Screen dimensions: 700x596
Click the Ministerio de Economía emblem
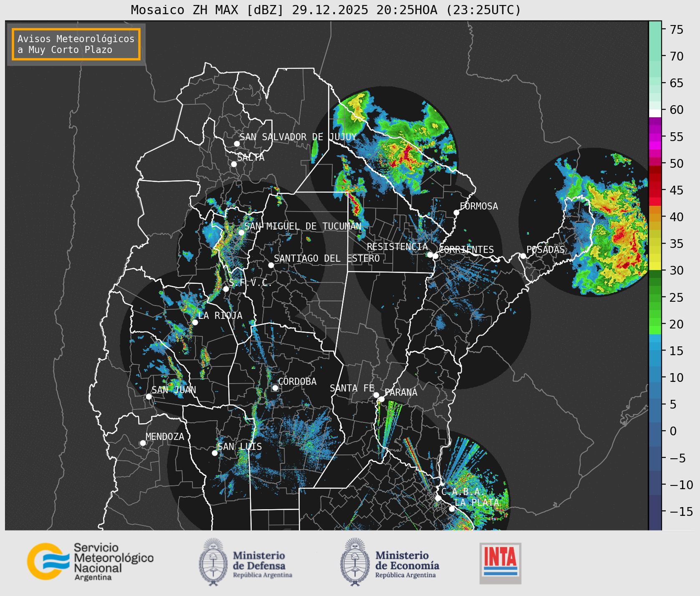(x=355, y=562)
